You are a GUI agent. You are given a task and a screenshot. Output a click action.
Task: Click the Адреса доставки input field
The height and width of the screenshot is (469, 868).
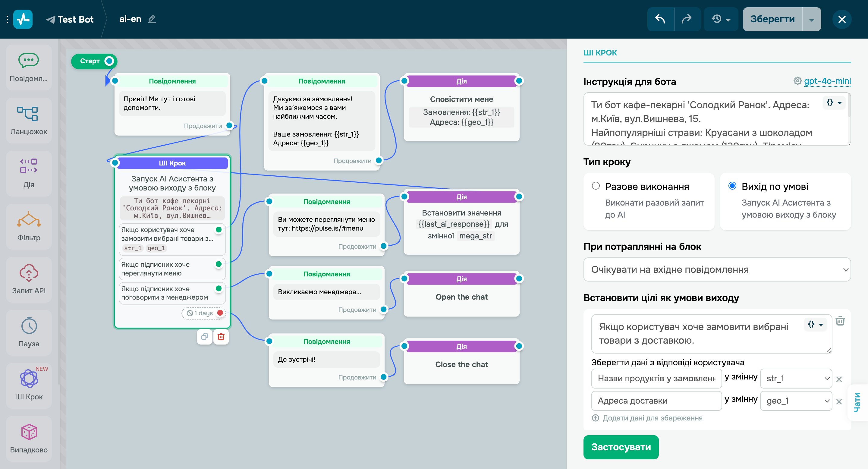656,401
